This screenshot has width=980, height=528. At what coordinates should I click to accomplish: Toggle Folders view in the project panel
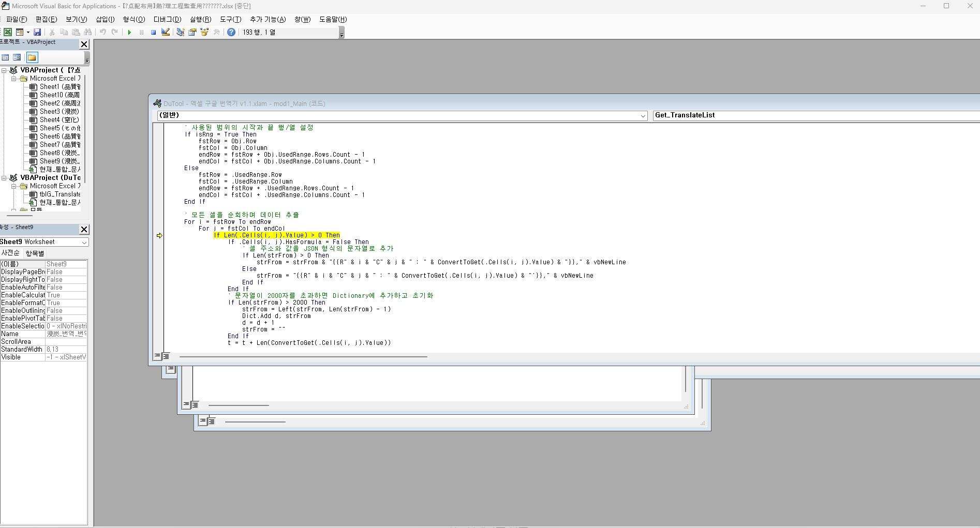pos(32,57)
